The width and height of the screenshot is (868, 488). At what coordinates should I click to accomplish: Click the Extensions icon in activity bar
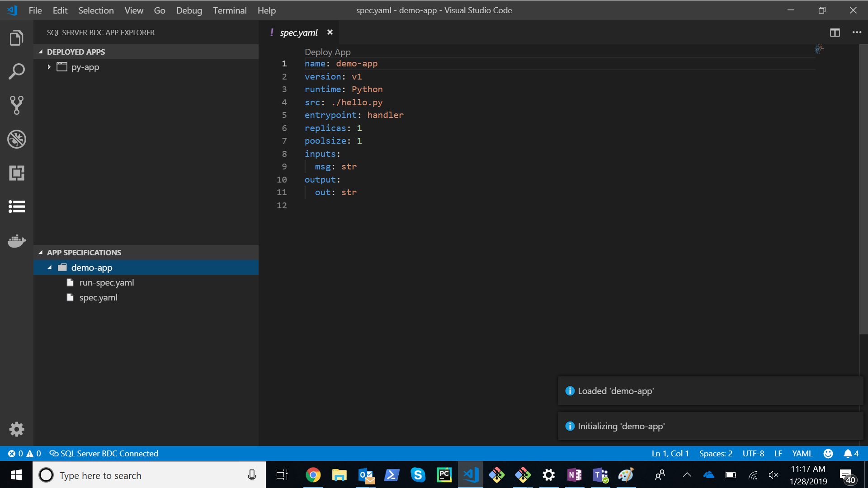click(16, 173)
